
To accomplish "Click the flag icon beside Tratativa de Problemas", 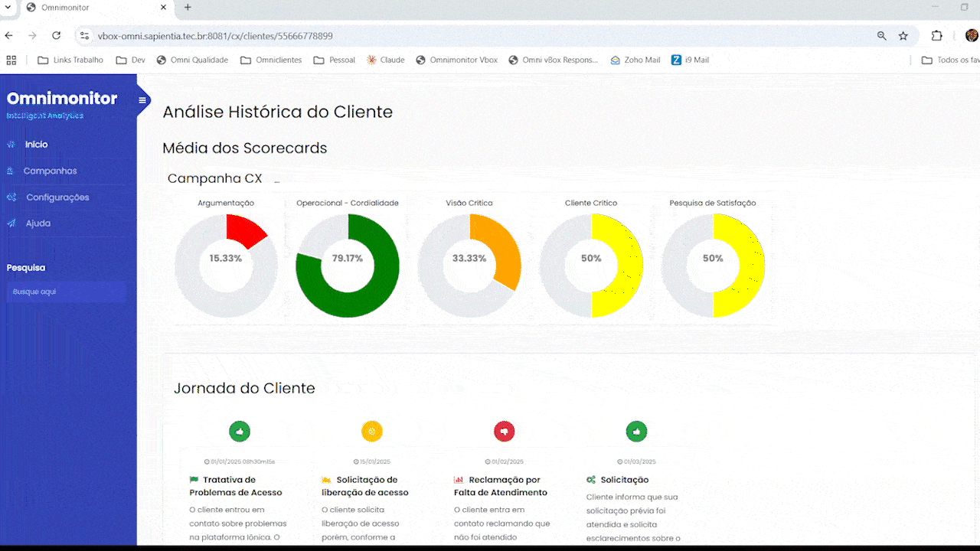I will 194,480.
